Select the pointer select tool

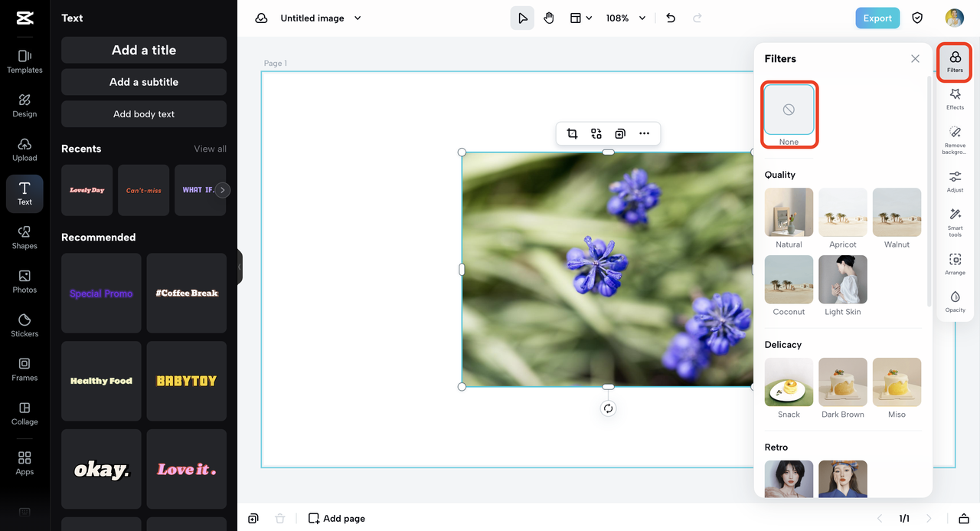(x=522, y=18)
